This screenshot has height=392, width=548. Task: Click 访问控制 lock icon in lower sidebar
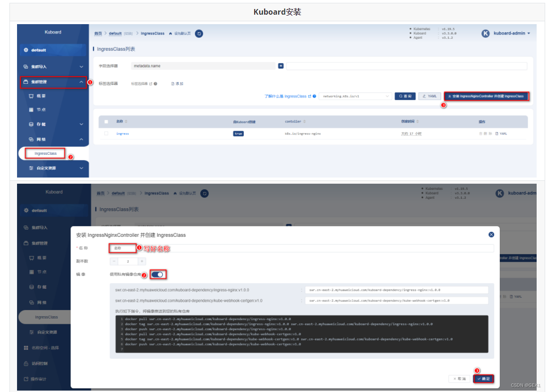(26, 363)
